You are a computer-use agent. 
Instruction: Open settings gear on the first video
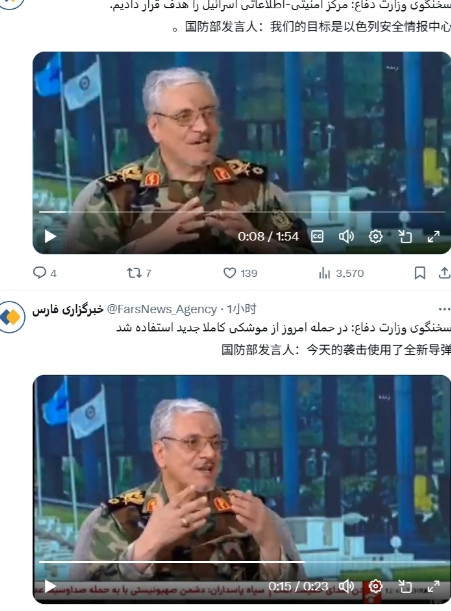pos(375,236)
